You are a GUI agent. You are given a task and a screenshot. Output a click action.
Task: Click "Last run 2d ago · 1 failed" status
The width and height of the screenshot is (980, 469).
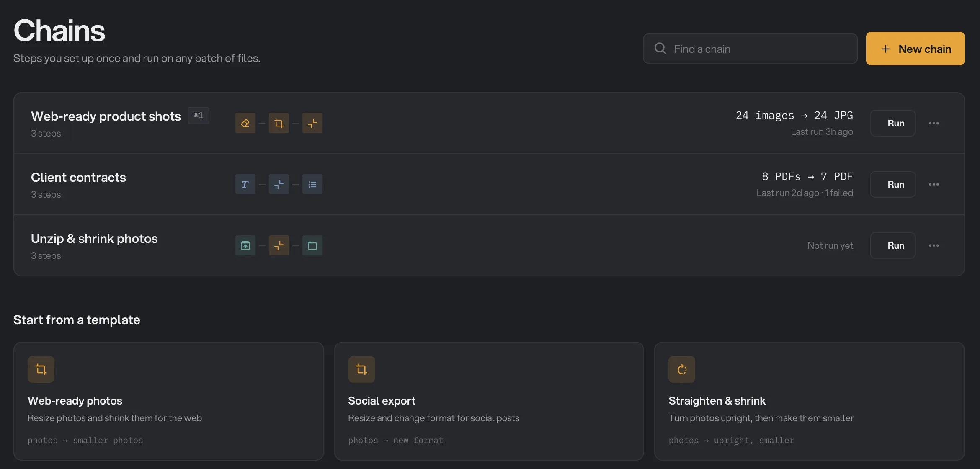805,193
